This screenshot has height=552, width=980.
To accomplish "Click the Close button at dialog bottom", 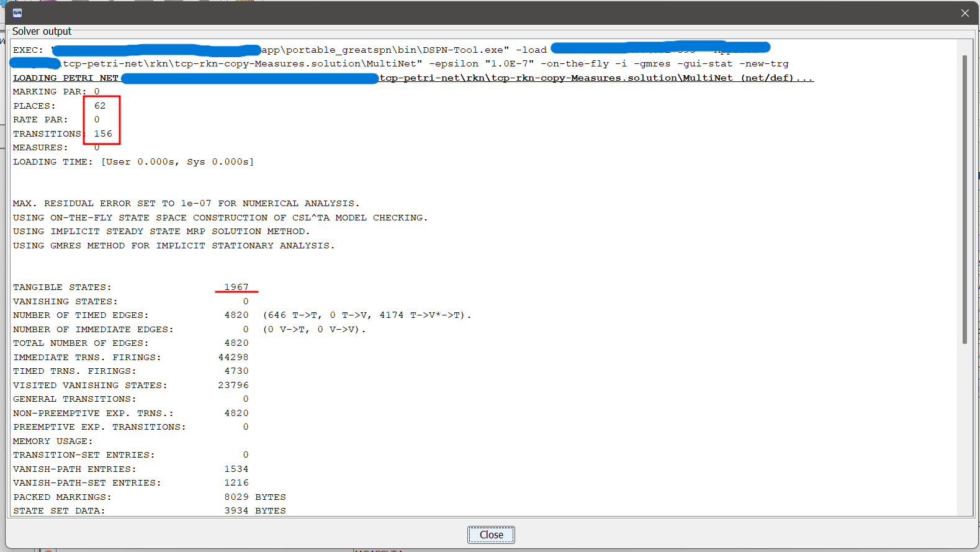I will click(x=491, y=535).
